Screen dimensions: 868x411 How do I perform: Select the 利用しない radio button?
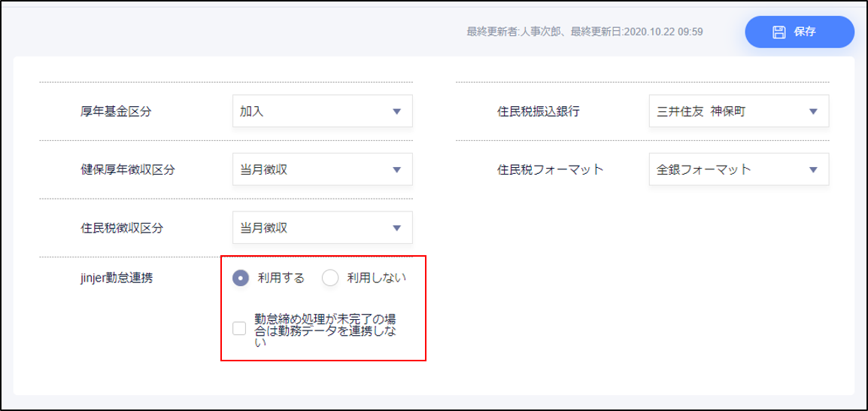(x=330, y=279)
